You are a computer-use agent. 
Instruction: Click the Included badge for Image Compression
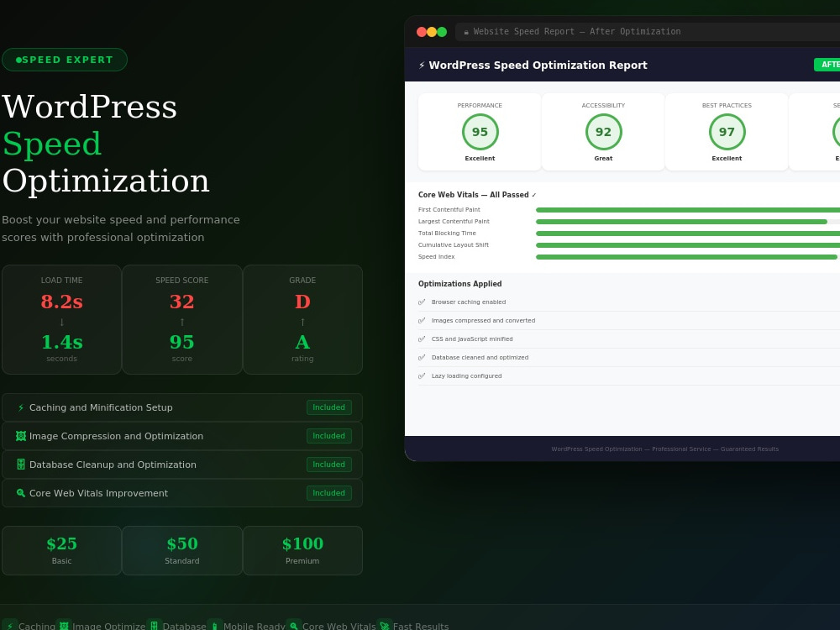point(329,436)
